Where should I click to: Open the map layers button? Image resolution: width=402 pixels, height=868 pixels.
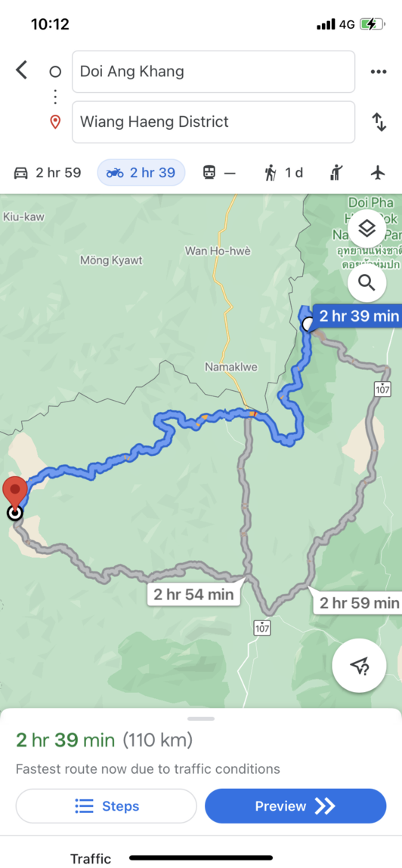[x=367, y=229]
